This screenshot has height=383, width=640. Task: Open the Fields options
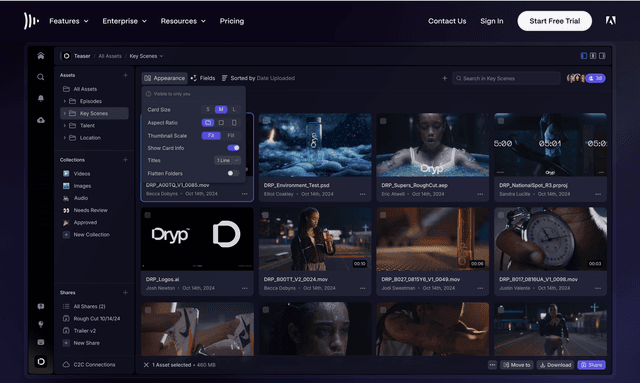(x=203, y=78)
